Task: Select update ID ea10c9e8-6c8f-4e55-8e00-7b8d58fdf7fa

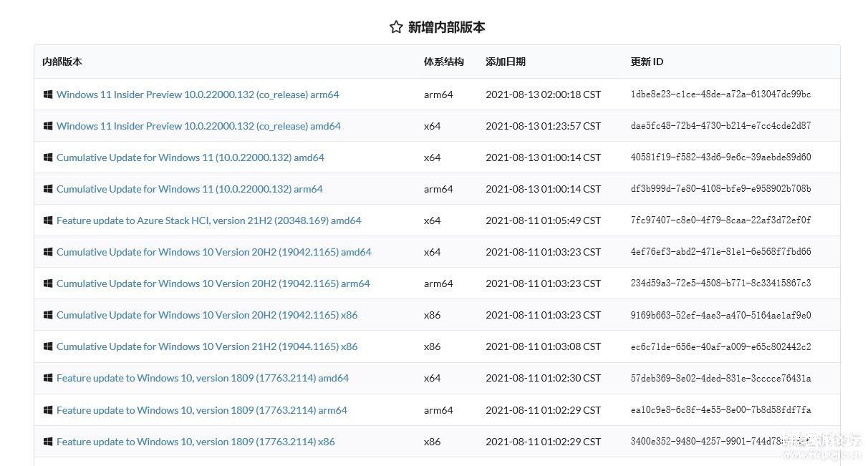Action: [x=721, y=410]
